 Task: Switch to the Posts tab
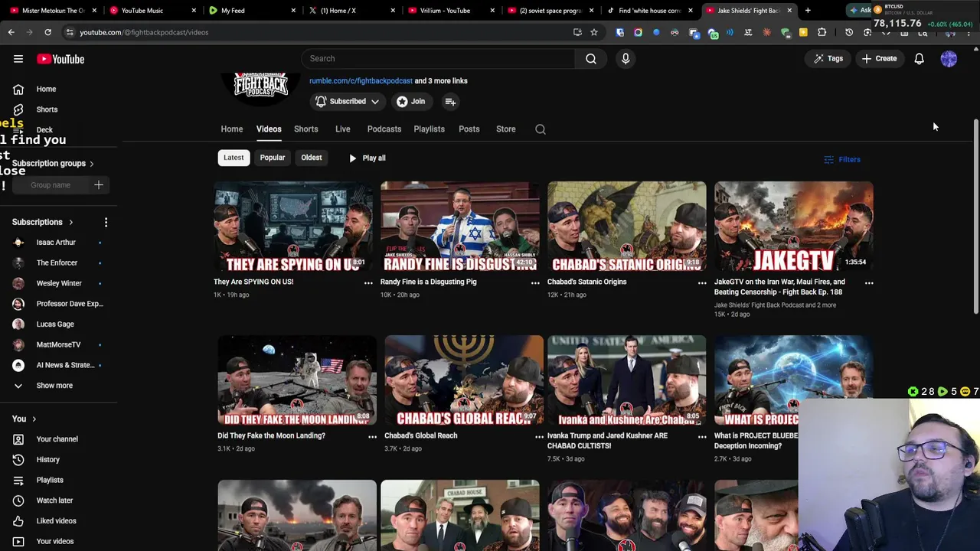(x=469, y=129)
